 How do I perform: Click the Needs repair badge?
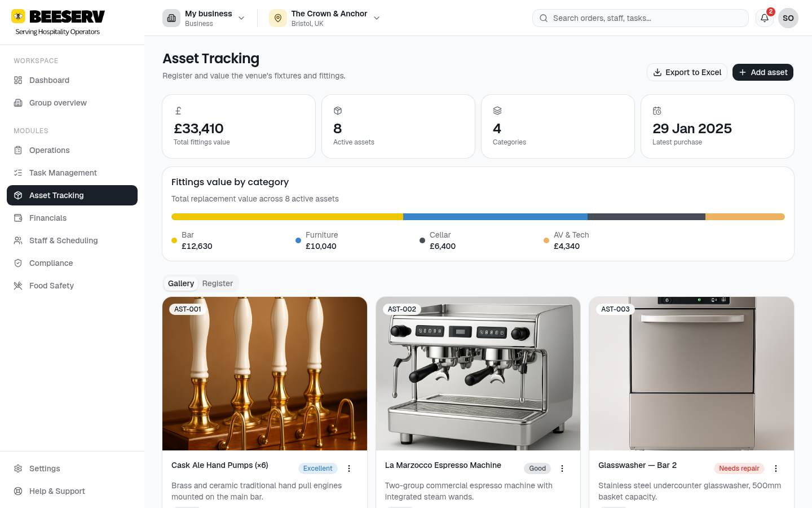pos(739,468)
